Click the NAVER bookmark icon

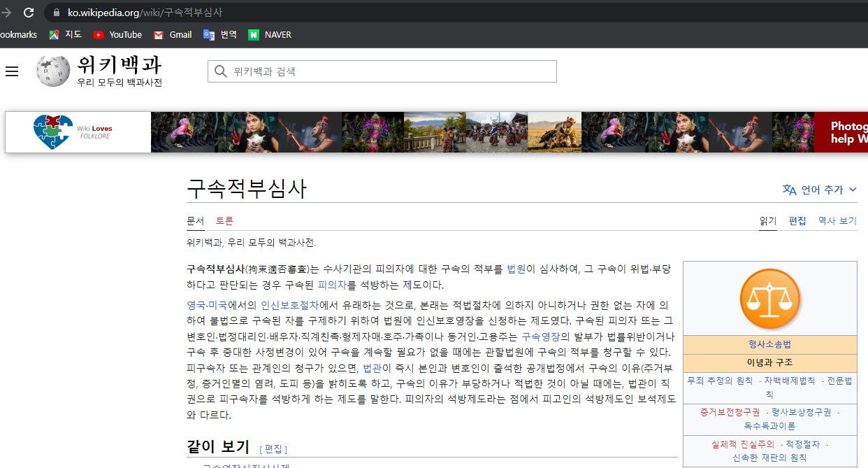click(252, 34)
